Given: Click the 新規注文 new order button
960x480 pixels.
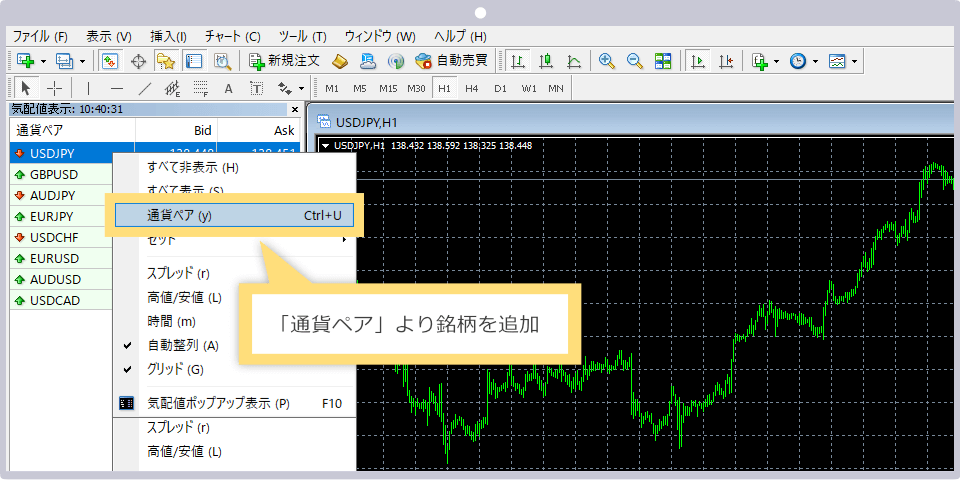Looking at the screenshot, I should [284, 61].
